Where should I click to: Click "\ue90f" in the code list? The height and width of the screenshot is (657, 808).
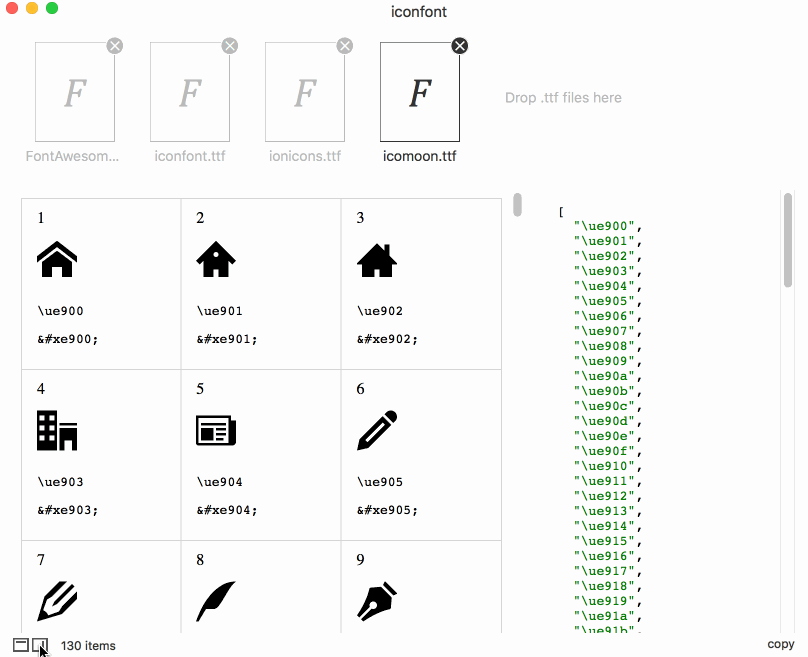pos(604,451)
